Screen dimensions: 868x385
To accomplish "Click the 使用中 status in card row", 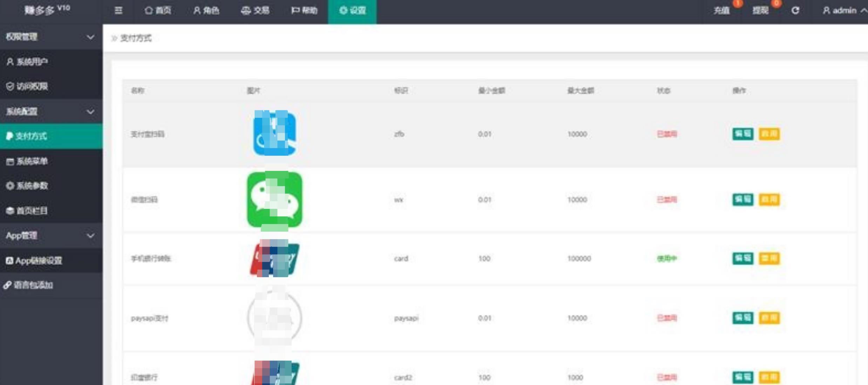I will [667, 259].
